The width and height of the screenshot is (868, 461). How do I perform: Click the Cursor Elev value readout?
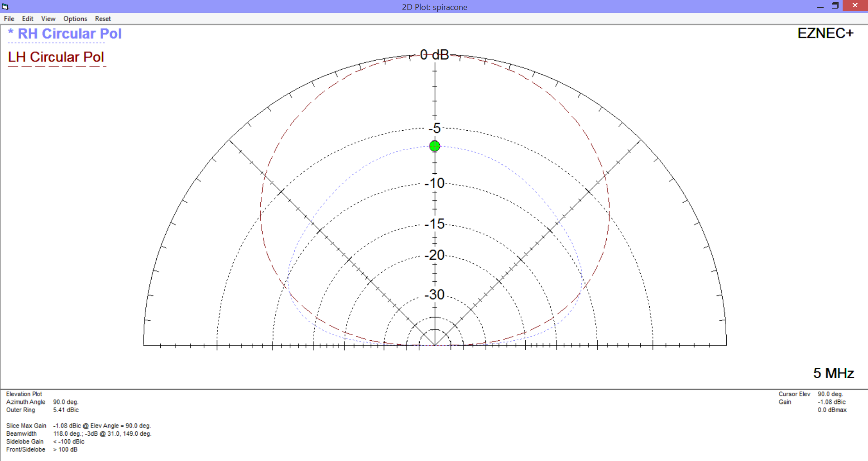click(830, 394)
